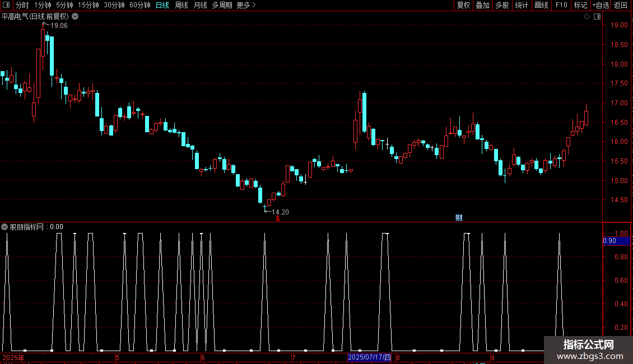Toggle the side panel icon near the price axis
Screen dimensions: 633x364
[597, 16]
